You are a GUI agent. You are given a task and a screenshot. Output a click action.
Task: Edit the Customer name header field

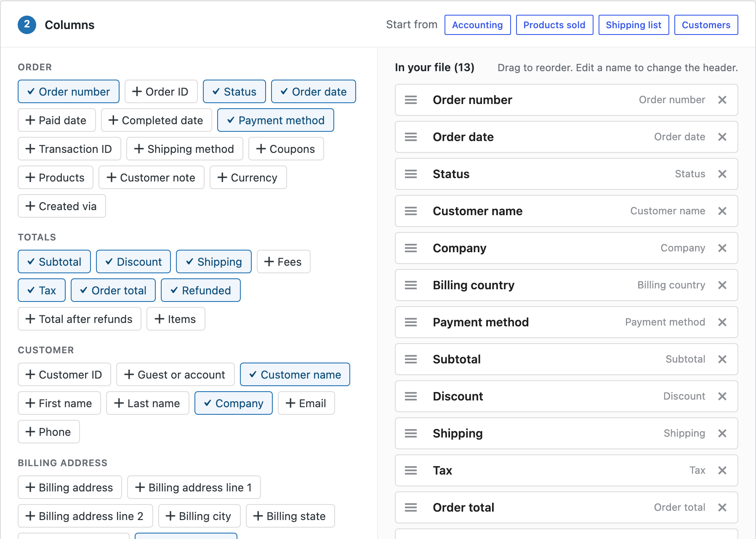click(x=478, y=211)
